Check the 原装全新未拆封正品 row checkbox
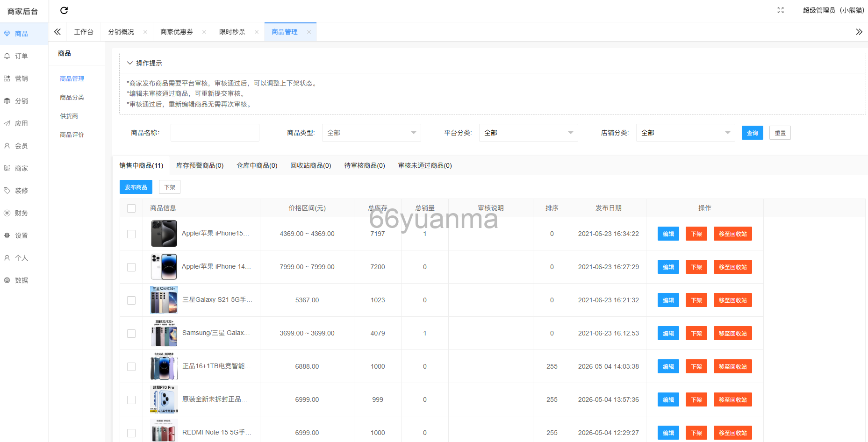 click(x=131, y=400)
